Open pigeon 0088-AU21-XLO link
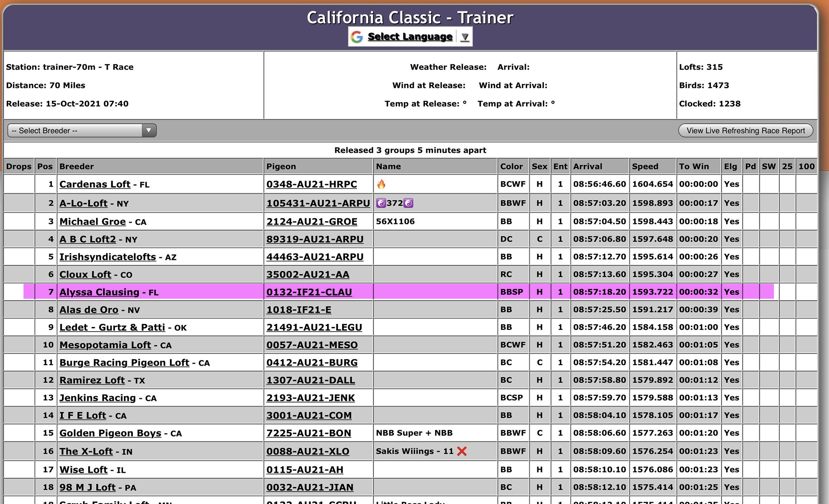This screenshot has height=504, width=829. point(308,451)
